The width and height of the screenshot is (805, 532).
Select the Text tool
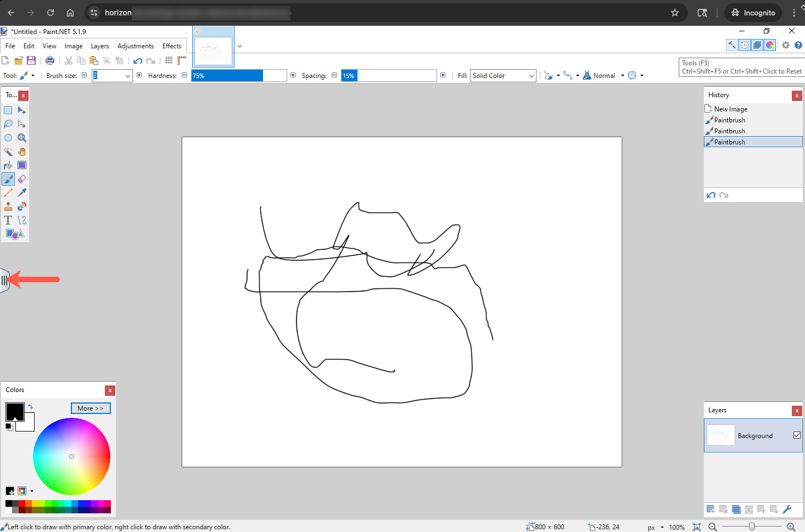coord(8,220)
